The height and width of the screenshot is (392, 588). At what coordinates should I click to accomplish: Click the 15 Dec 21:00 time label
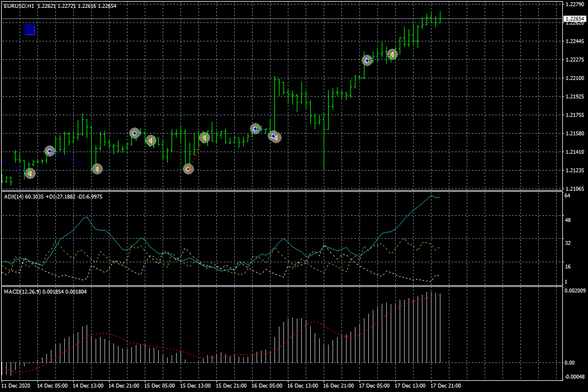click(x=231, y=386)
